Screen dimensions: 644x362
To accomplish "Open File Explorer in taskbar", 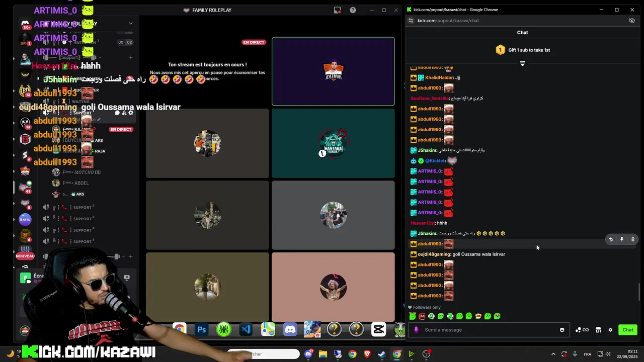I will [323, 354].
